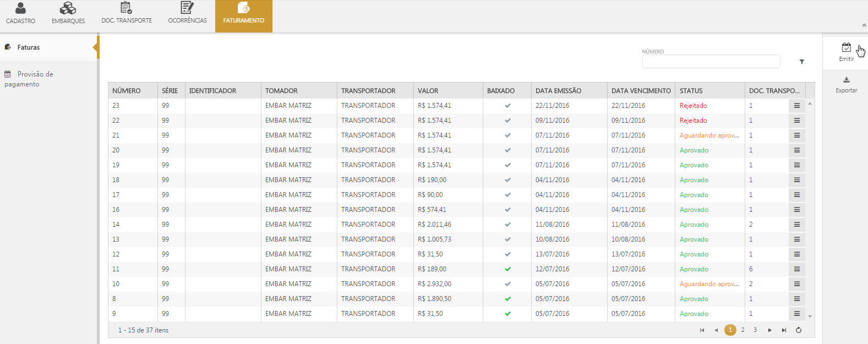Go to next page arrow

(x=769, y=330)
